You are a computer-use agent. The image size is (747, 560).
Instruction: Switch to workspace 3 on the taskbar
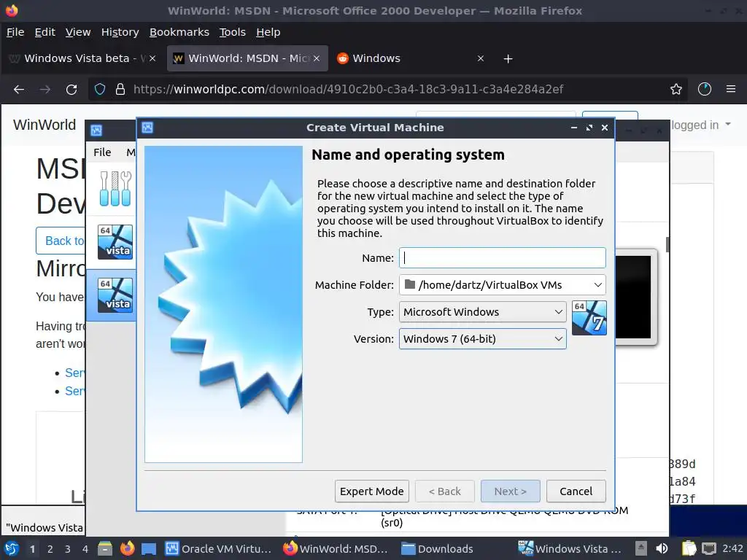click(68, 549)
